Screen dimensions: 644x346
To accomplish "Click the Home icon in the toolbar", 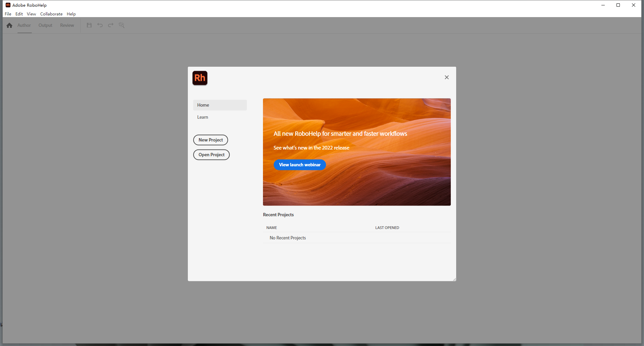I will coord(9,25).
